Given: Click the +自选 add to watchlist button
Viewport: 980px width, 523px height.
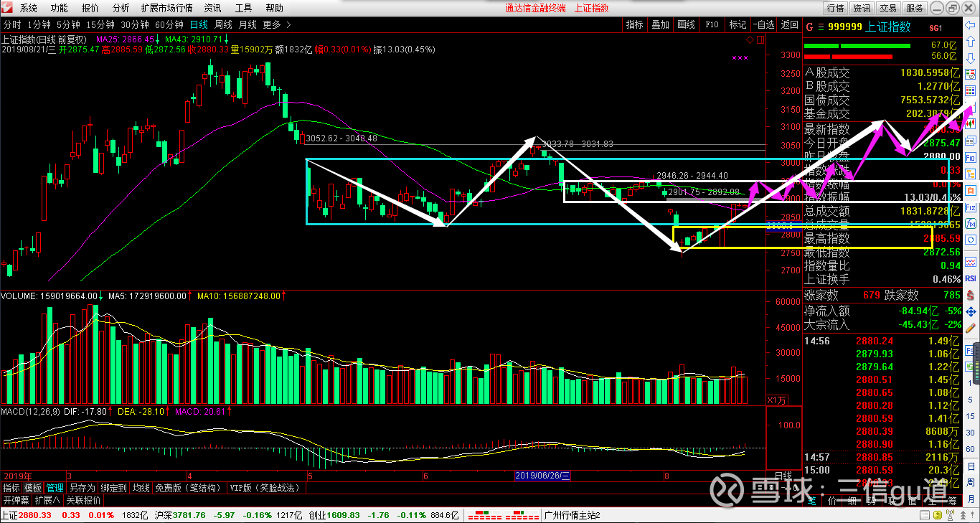Looking at the screenshot, I should [763, 24].
